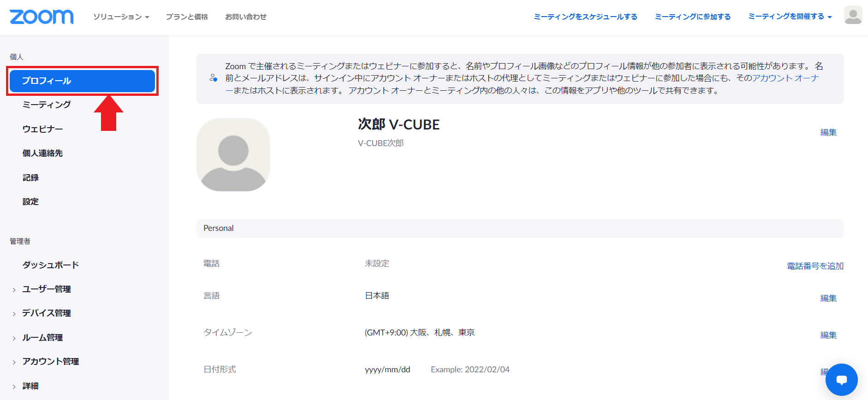
Task: Click the yyyy/mm/dd date format value
Action: [x=387, y=370]
